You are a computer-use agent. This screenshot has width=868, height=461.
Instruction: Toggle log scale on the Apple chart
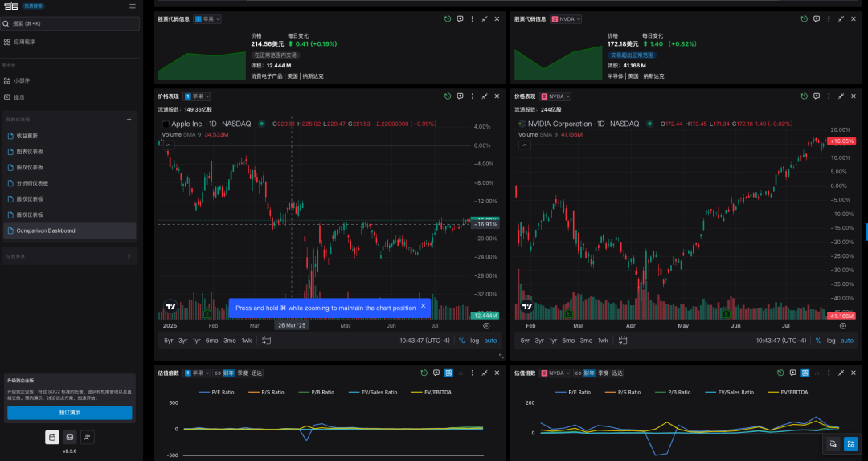[474, 341]
